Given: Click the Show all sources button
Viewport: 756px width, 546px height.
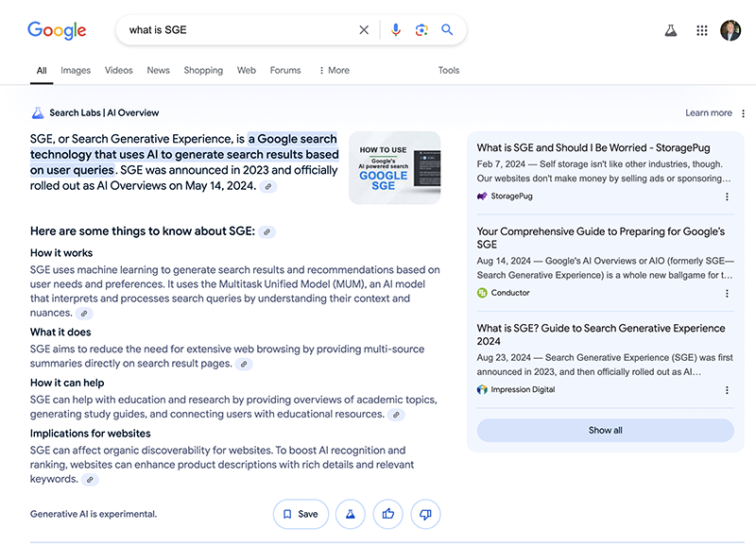Looking at the screenshot, I should (x=605, y=431).
